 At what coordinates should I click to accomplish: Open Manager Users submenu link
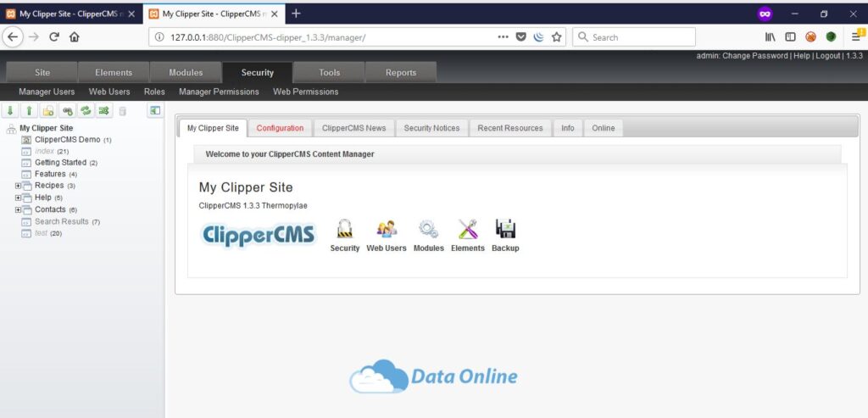click(47, 92)
